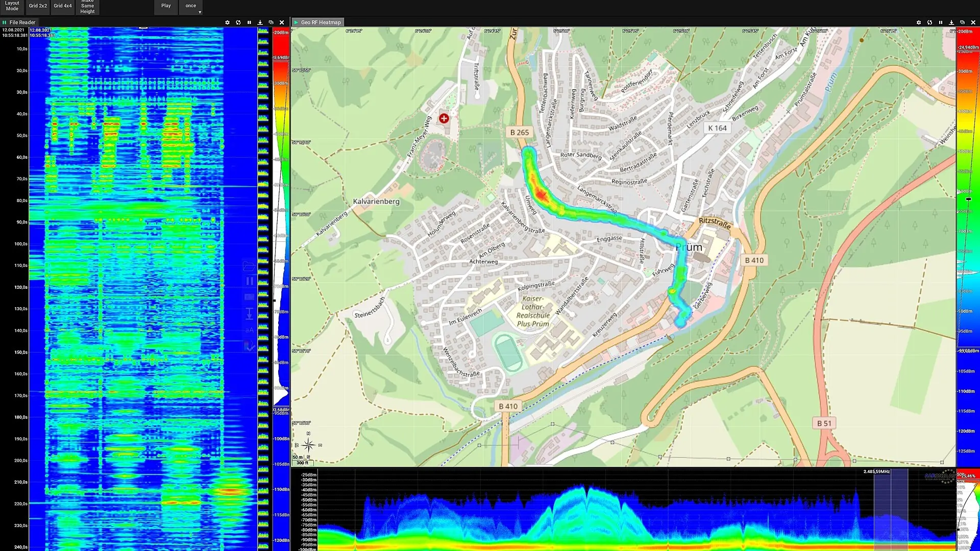Viewport: 980px width, 551px height.
Task: Pause the File Reader block
Action: tap(249, 22)
